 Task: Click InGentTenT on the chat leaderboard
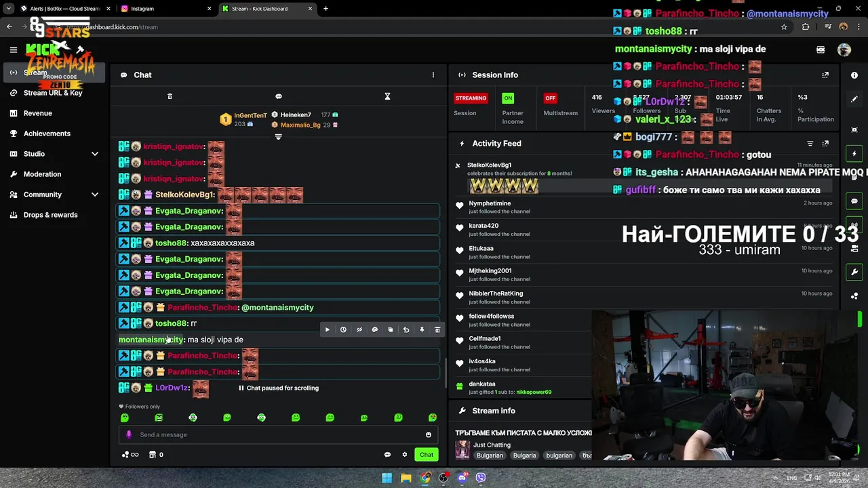[x=250, y=115]
